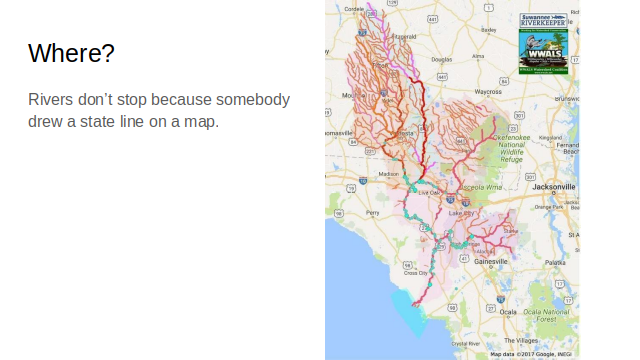Click the Waycross town label

click(x=488, y=92)
